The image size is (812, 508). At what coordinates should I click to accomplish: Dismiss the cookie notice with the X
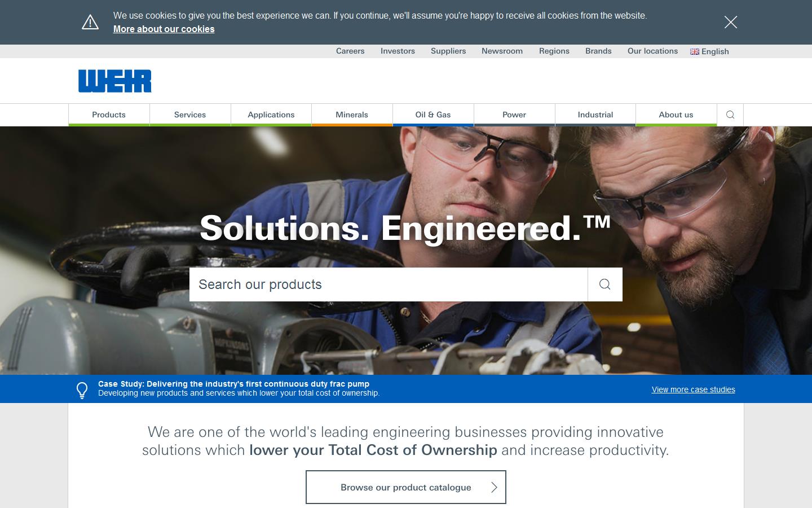click(731, 22)
